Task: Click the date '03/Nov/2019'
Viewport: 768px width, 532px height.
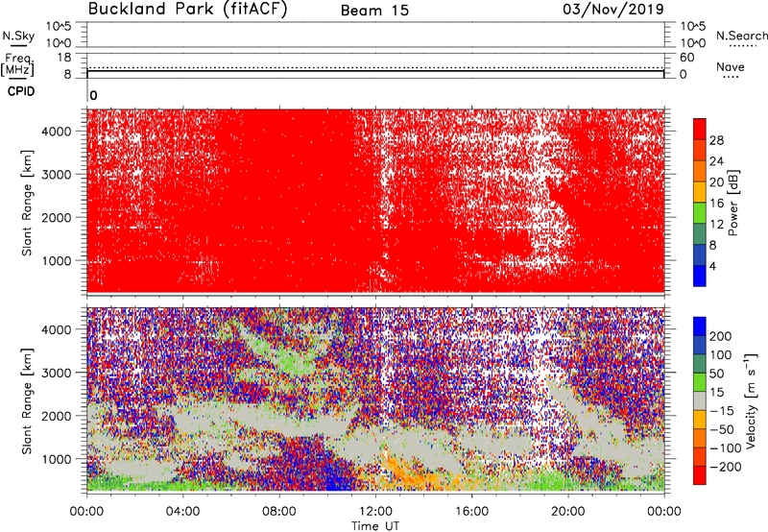Action: pos(613,9)
